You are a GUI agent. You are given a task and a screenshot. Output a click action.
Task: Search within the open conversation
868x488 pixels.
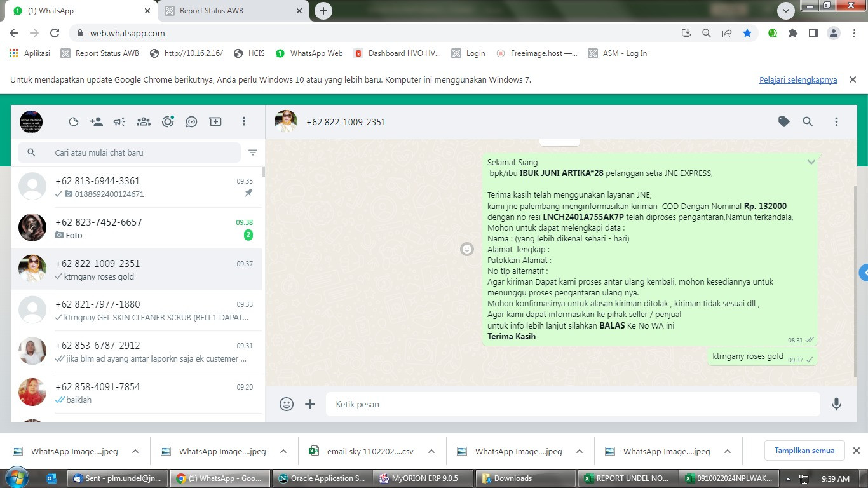coord(808,122)
